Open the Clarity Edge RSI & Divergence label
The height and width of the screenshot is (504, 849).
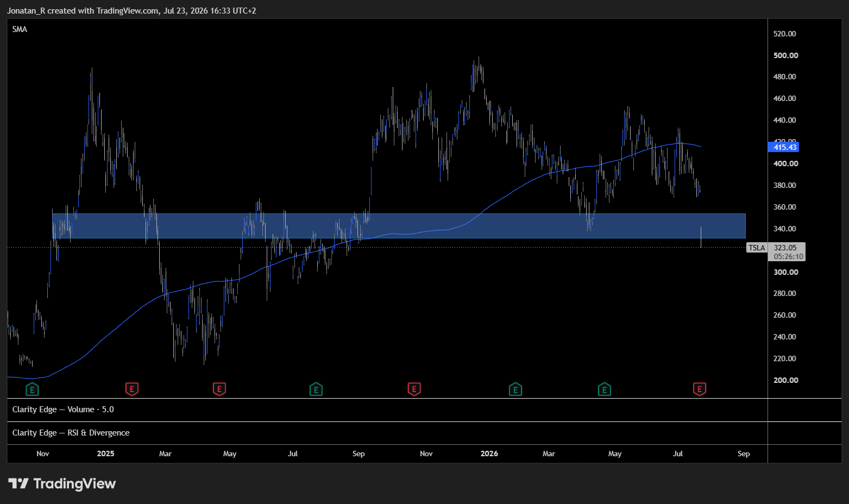point(71,433)
